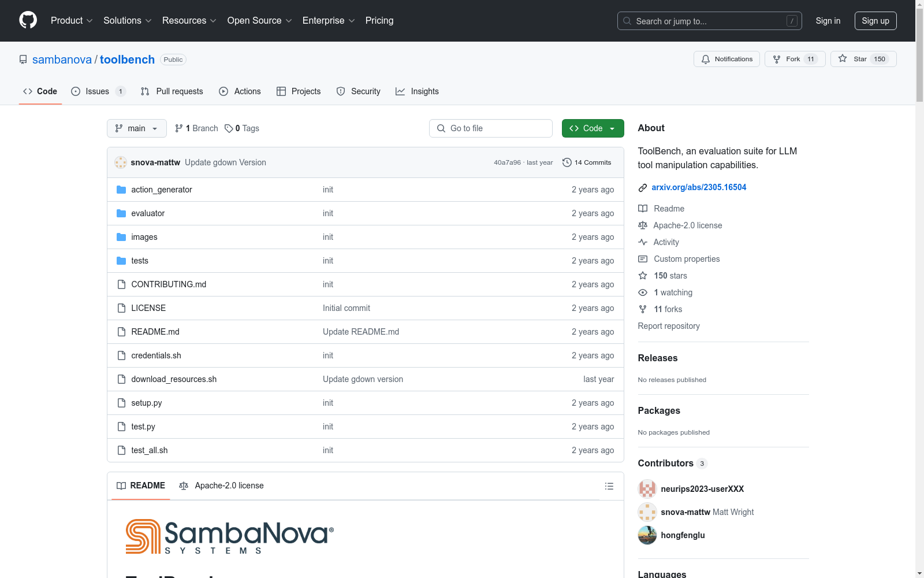The image size is (924, 578).
Task: Open the Enterprise dropdown
Action: tap(329, 20)
